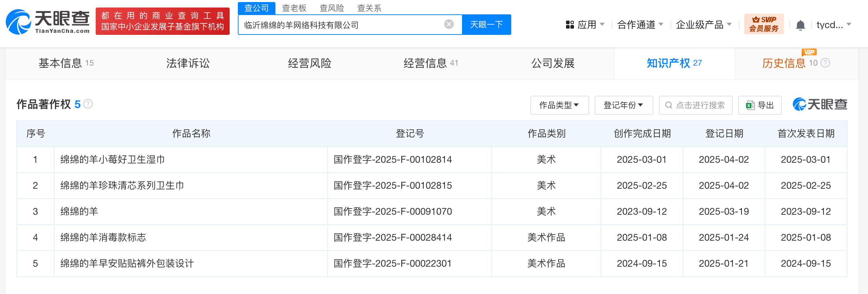This screenshot has width=868, height=294.
Task: Select the 知识产权 tab
Action: click(x=674, y=63)
